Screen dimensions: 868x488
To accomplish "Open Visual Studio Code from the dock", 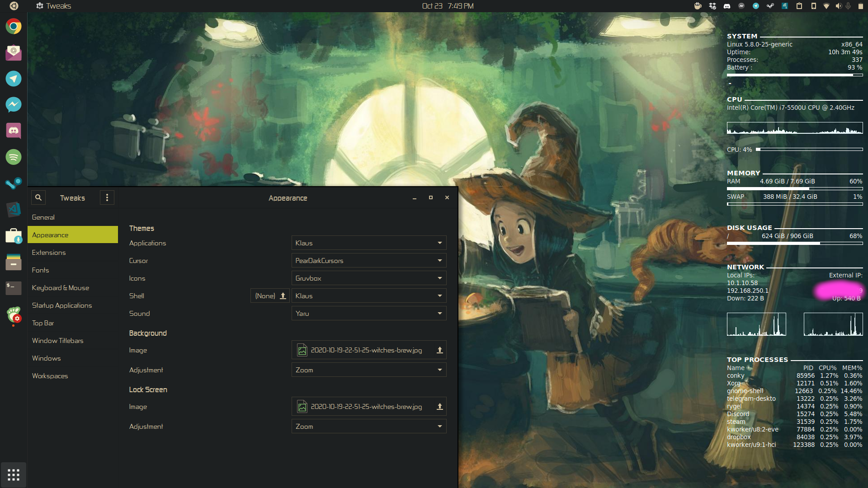I will [14, 209].
